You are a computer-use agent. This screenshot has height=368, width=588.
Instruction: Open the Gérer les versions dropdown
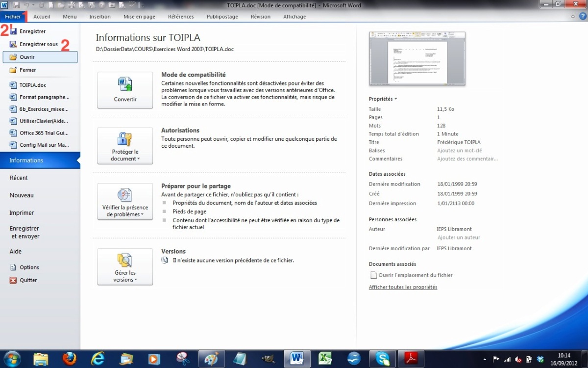click(125, 266)
